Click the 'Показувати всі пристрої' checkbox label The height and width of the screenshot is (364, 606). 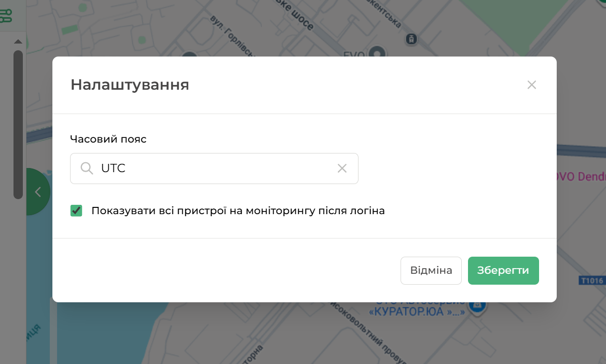[x=238, y=211]
